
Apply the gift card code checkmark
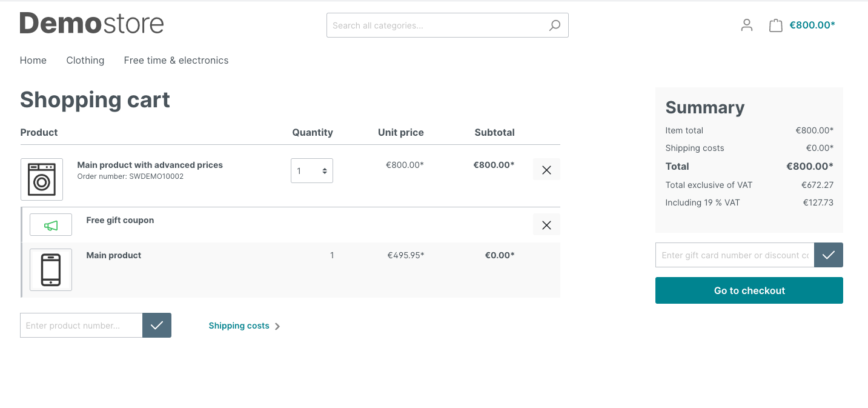[x=828, y=255]
